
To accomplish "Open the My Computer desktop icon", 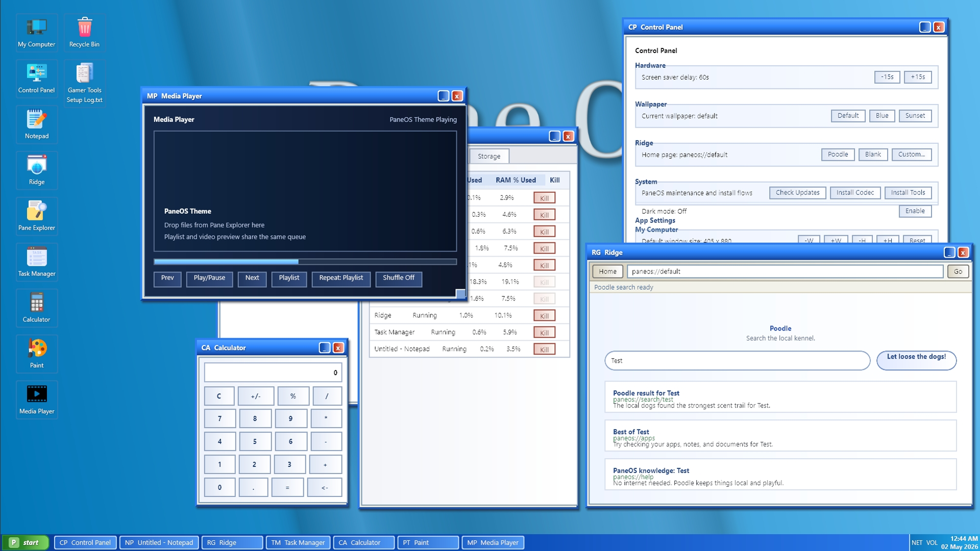I will pos(37,33).
